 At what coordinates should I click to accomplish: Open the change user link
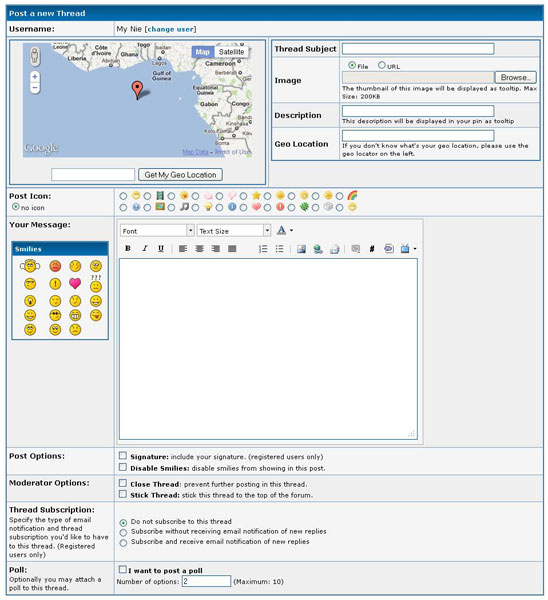pos(170,29)
